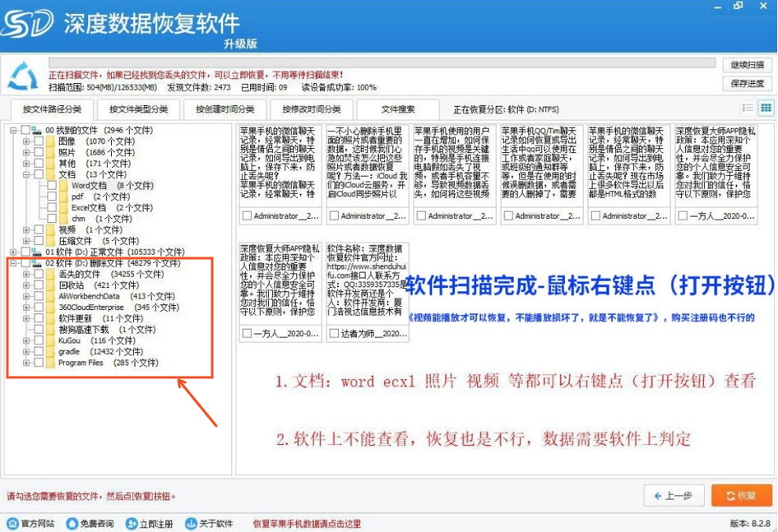778x532 pixels.
Task: Expand the 01 软件 (D:) 正常文件 node
Action: [13, 252]
